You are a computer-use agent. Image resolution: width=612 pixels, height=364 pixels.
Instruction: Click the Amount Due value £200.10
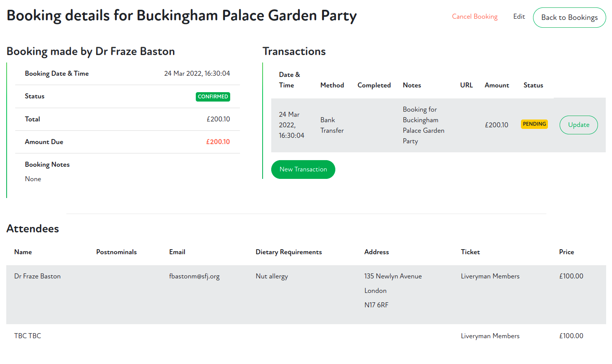point(218,142)
